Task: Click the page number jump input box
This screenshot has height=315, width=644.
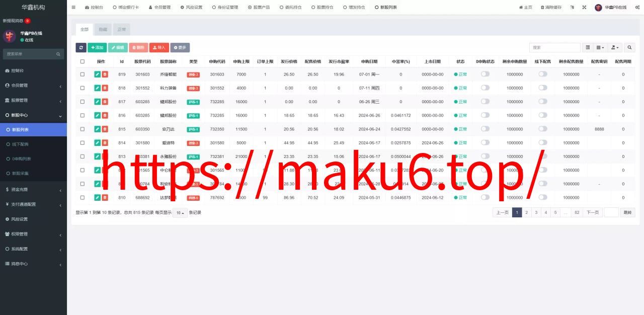Action: 611,212
